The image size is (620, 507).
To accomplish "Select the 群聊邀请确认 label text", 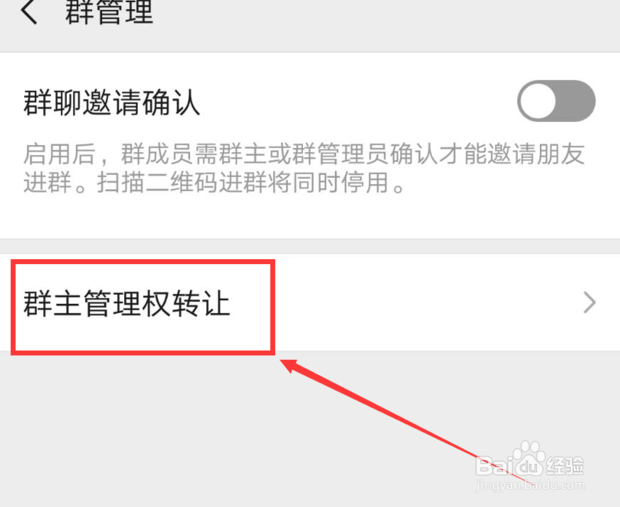I will click(x=112, y=102).
